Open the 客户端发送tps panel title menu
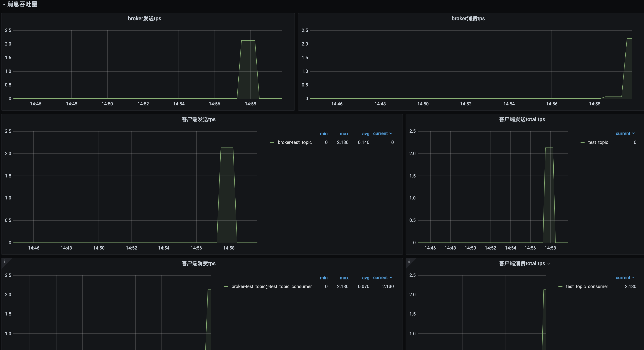 point(198,119)
